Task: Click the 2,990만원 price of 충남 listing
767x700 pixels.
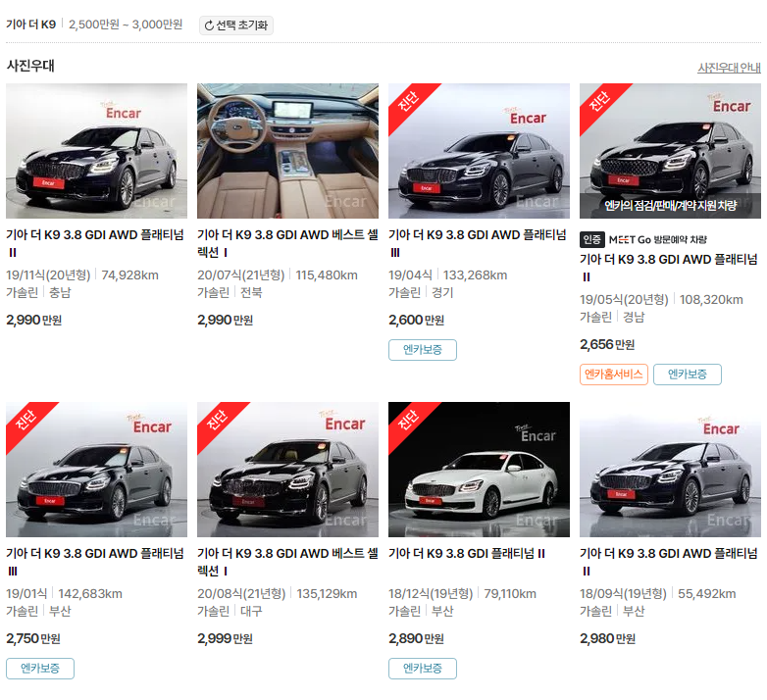Action: (x=33, y=321)
